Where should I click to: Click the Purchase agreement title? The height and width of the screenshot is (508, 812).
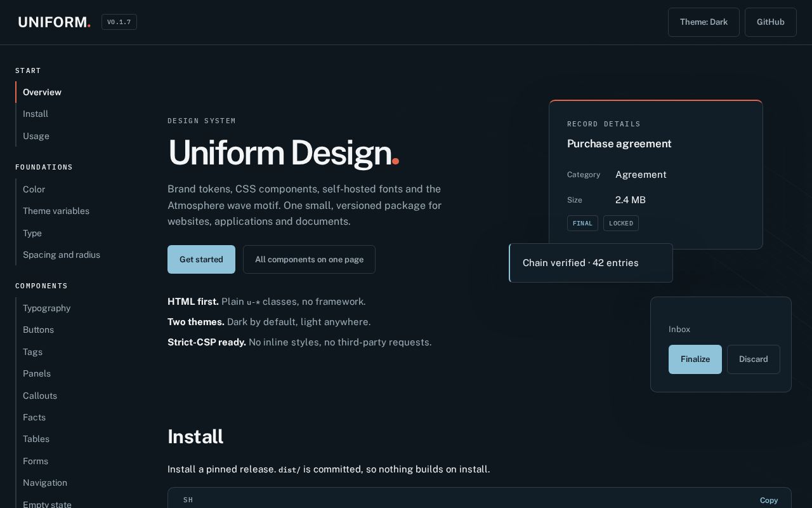[619, 144]
